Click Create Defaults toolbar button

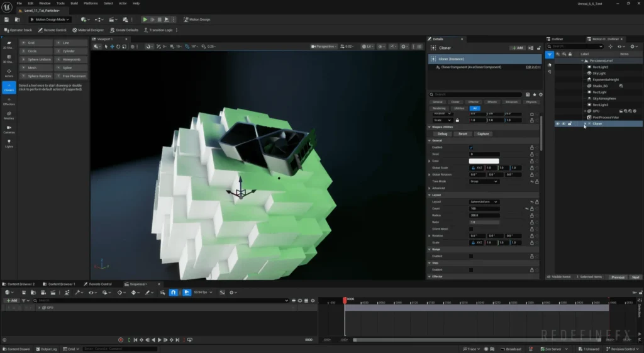[124, 30]
